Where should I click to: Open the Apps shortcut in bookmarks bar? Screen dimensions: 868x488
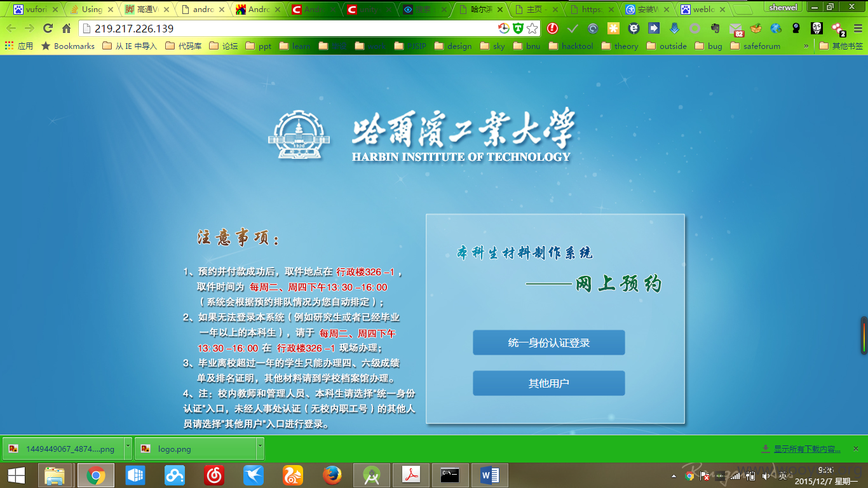(x=18, y=46)
